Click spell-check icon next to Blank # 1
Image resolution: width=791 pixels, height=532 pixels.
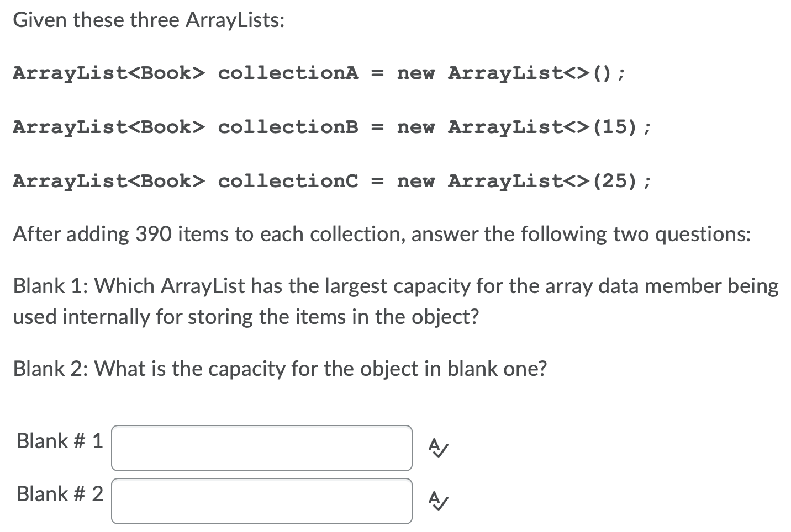[438, 448]
